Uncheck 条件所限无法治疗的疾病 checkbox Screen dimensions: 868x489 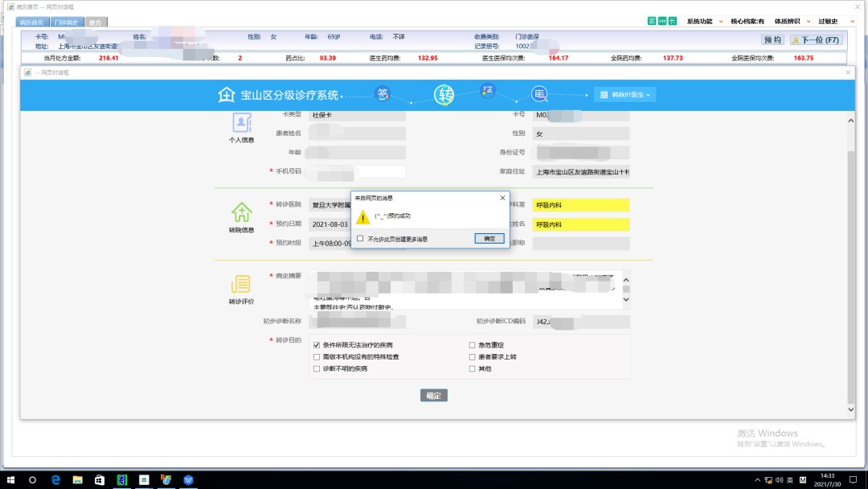pyautogui.click(x=317, y=345)
